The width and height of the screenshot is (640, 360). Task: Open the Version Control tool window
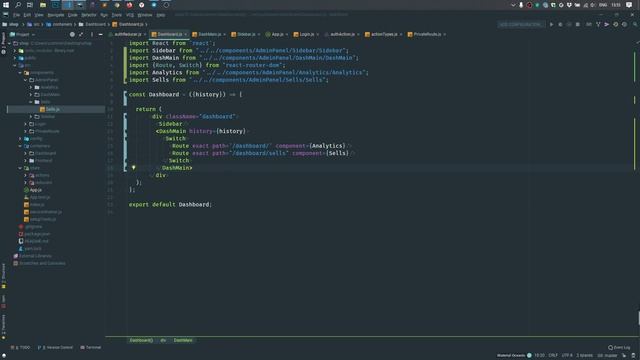click(x=55, y=347)
